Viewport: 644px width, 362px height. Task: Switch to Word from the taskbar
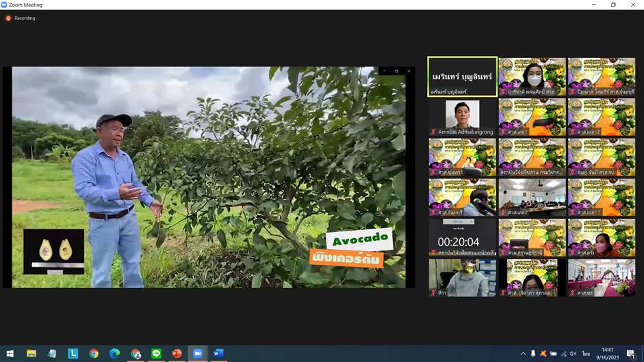[x=218, y=354]
